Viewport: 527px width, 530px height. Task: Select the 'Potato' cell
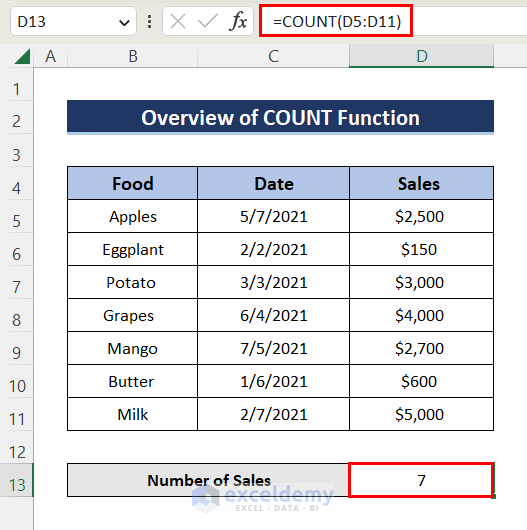pos(132,282)
